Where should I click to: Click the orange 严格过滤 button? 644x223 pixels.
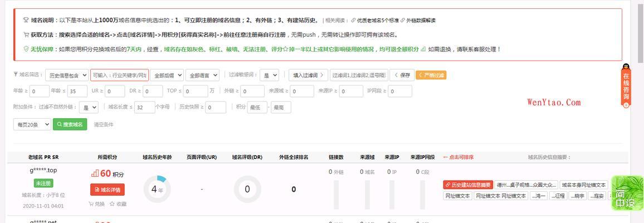pos(431,75)
